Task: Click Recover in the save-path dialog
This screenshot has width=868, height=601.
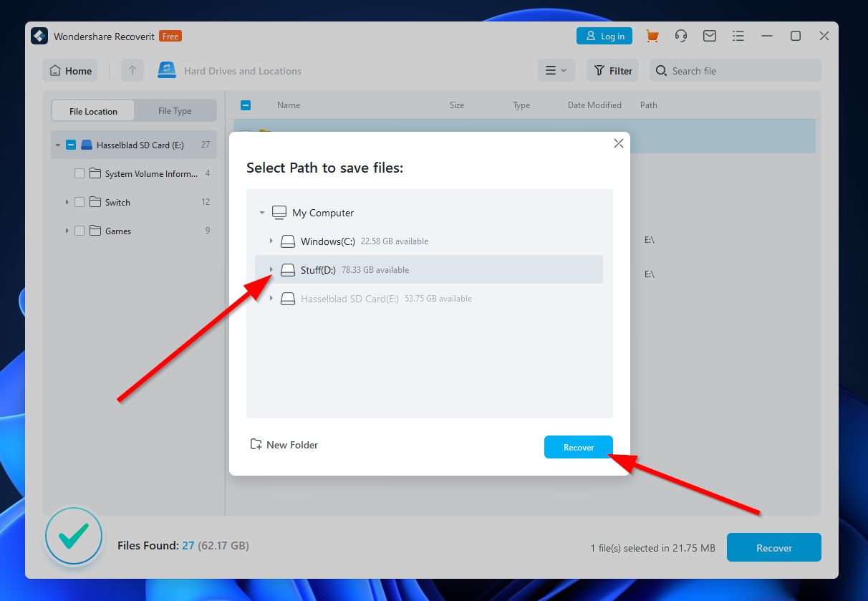Action: coord(579,447)
